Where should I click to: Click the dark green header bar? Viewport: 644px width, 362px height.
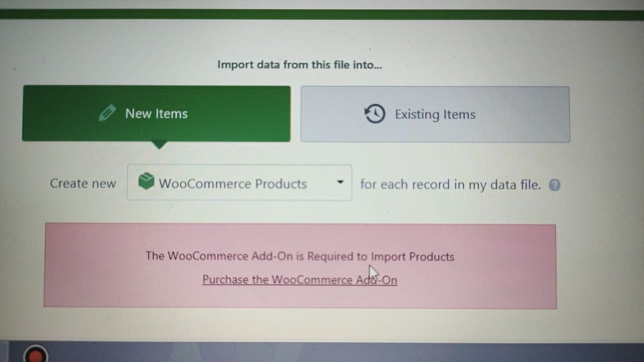(x=322, y=14)
